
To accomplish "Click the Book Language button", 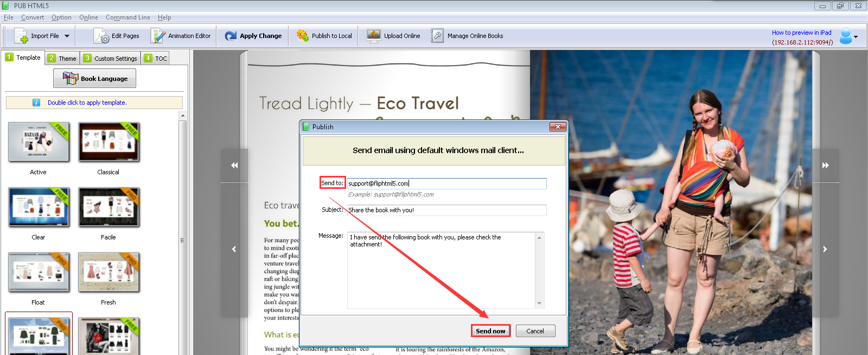I will point(94,78).
